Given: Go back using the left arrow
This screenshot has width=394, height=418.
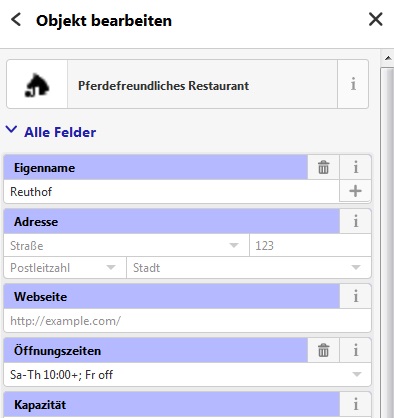Looking at the screenshot, I should tap(16, 20).
